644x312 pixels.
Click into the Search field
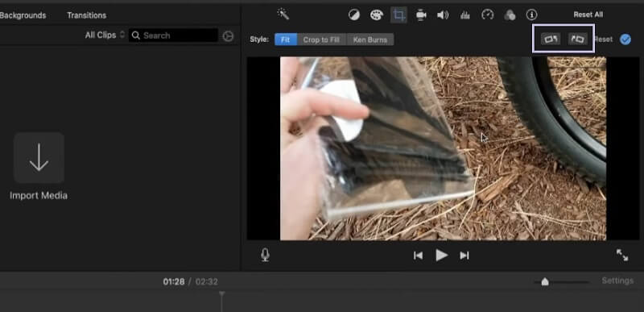[173, 35]
